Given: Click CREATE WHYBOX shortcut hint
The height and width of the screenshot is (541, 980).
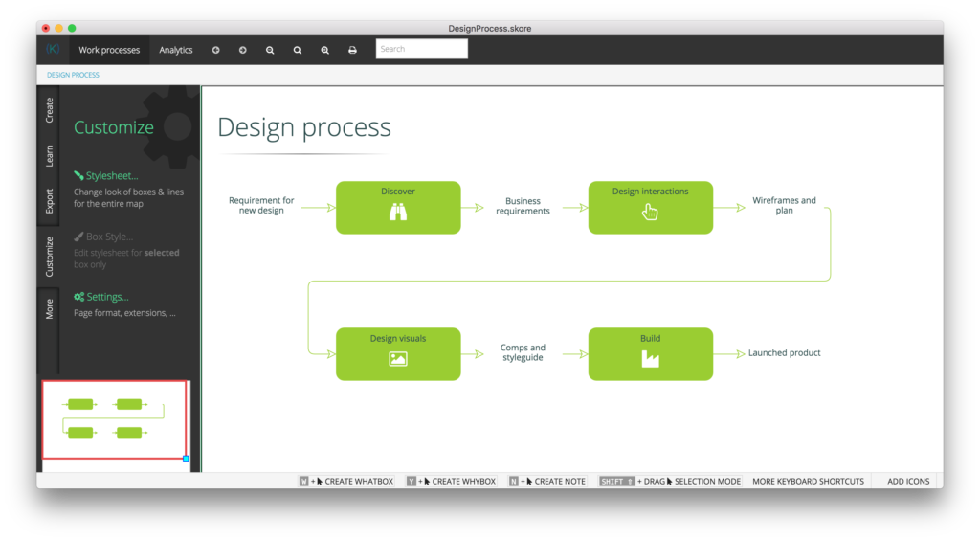Looking at the screenshot, I should 452,481.
